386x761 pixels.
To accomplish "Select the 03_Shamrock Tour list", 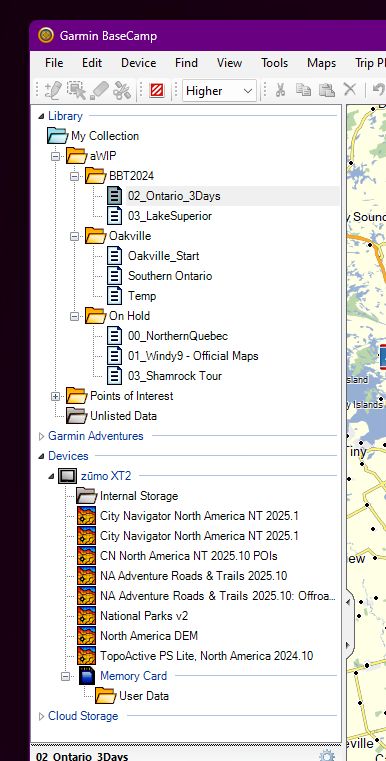I will (175, 376).
